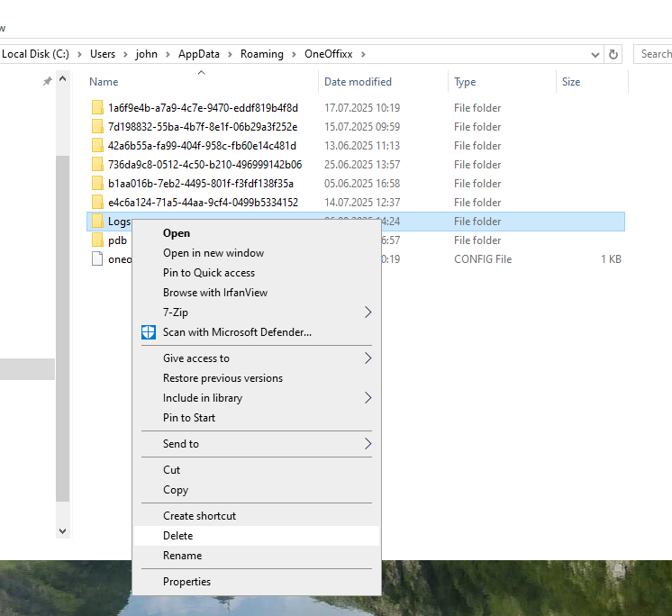This screenshot has width=672, height=616.
Task: Click the Users breadcrumb segment
Action: pos(103,54)
